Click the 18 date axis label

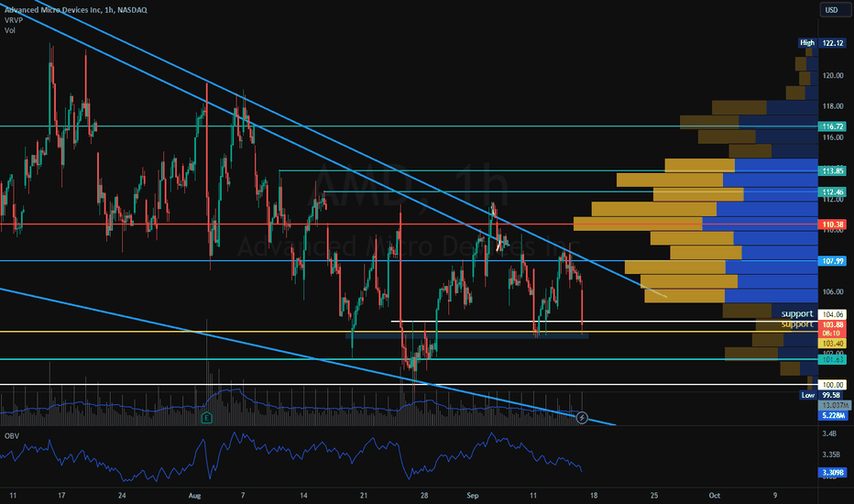click(594, 496)
